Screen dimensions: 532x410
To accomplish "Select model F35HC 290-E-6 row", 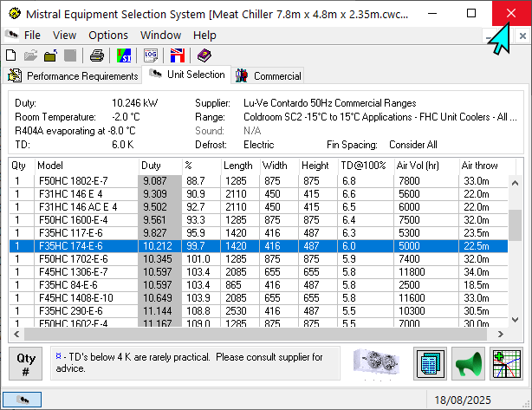I will 258,311.
